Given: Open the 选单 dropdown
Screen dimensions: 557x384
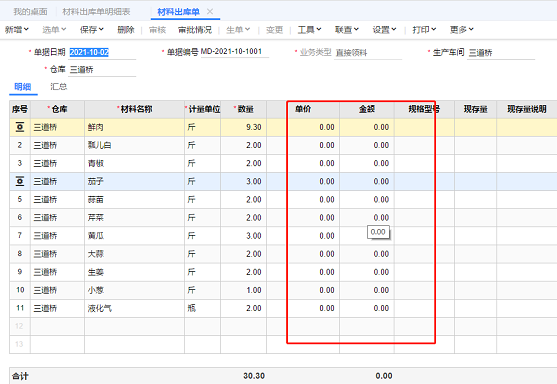Looking at the screenshot, I should (x=54, y=30).
